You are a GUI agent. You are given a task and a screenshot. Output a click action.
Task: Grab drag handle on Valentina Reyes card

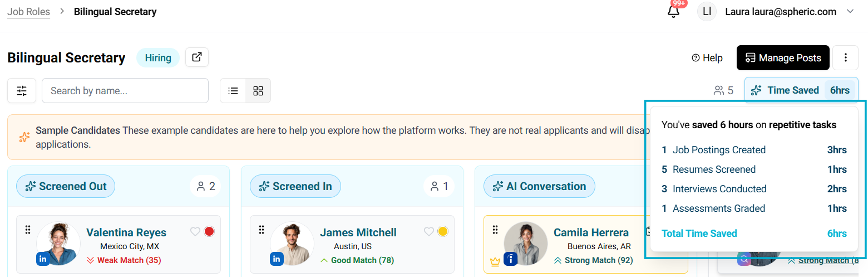coord(27,230)
